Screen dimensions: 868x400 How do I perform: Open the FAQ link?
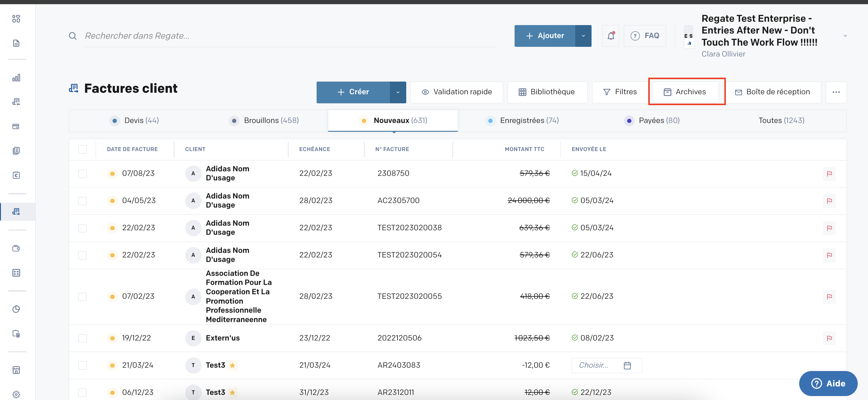(x=645, y=36)
